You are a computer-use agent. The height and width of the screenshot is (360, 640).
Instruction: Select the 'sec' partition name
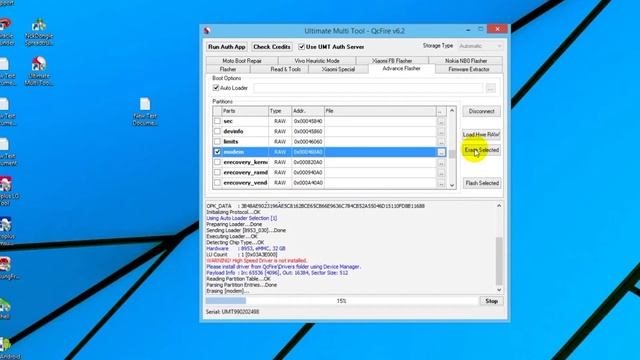(228, 121)
